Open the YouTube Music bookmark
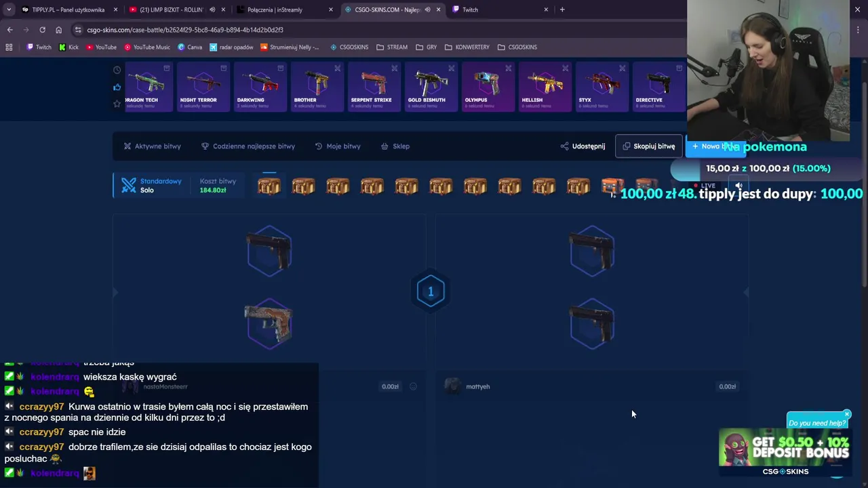868x488 pixels. point(147,47)
